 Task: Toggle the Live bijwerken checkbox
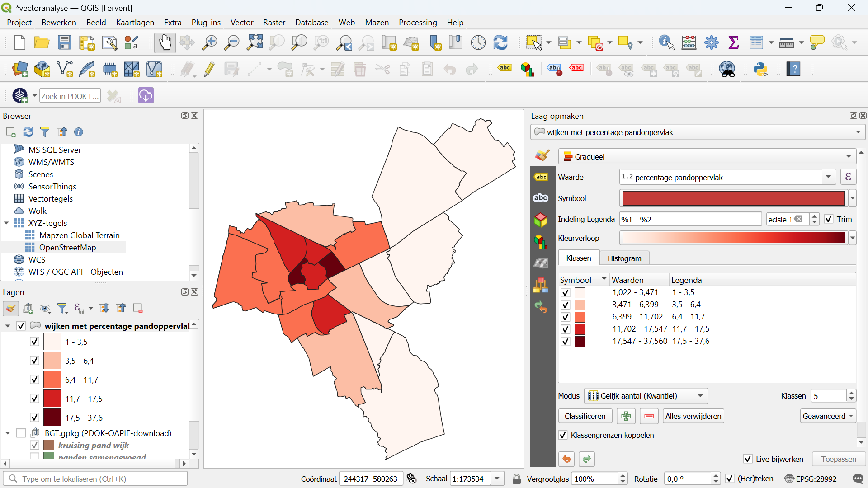[x=748, y=459]
